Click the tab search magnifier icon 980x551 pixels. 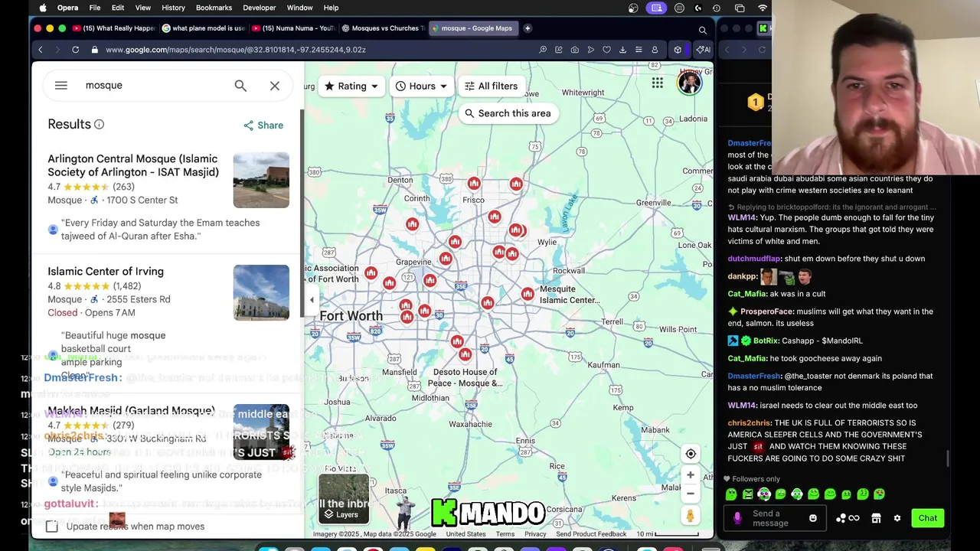tap(702, 31)
